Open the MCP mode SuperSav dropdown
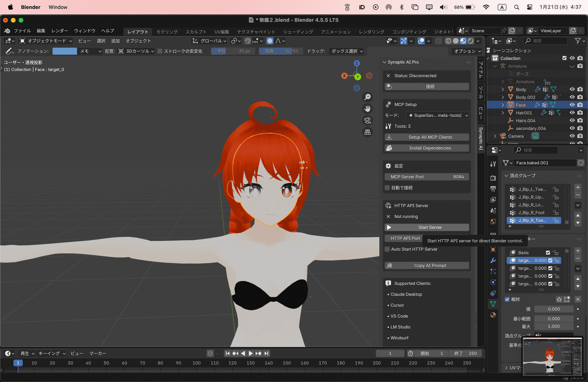Screen dimensions: 588x382 click(x=438, y=115)
